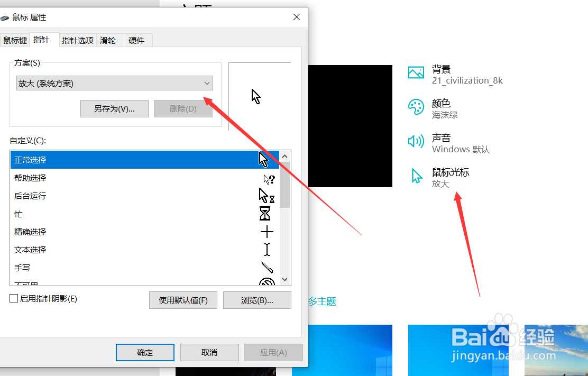Switch to the 指针选项 tab

[x=77, y=40]
